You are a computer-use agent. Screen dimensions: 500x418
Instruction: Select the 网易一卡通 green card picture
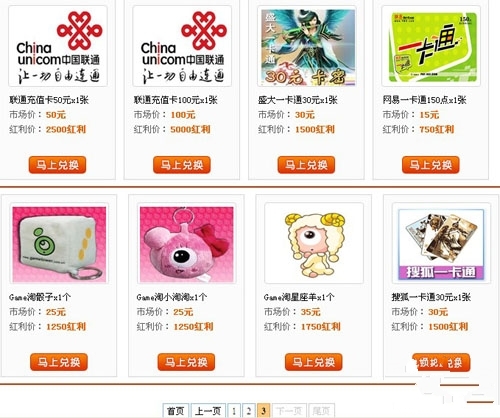431,46
